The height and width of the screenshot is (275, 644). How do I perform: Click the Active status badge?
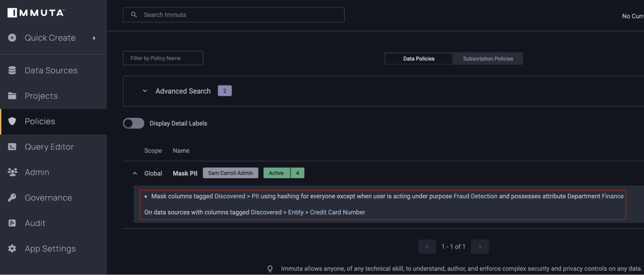[276, 173]
